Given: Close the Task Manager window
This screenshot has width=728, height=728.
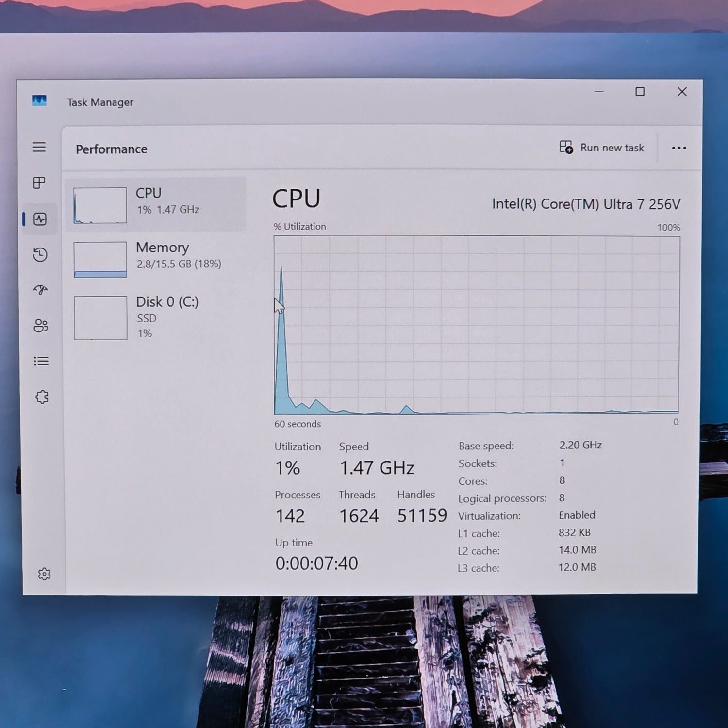Looking at the screenshot, I should coord(682,92).
